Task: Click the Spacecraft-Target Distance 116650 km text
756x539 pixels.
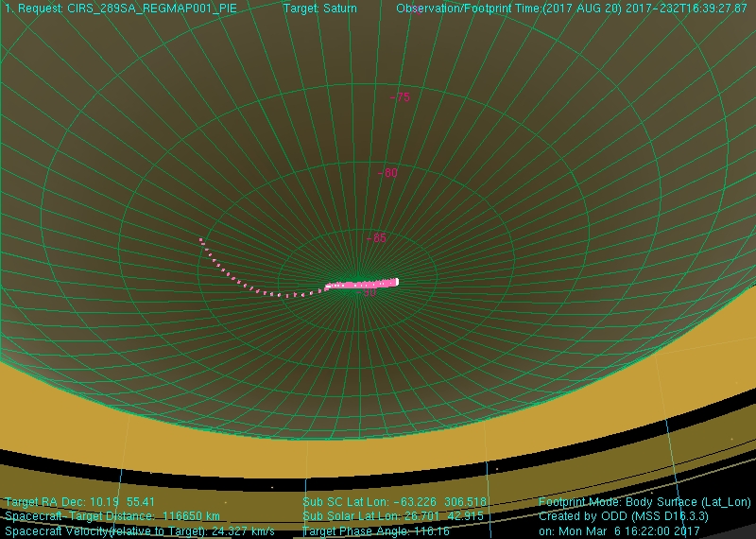Action: (x=112, y=516)
